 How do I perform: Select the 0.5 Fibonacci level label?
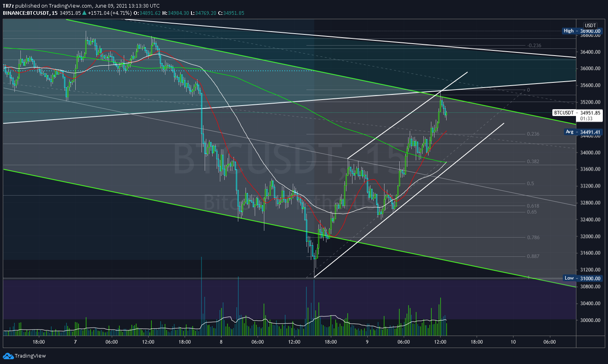click(531, 184)
